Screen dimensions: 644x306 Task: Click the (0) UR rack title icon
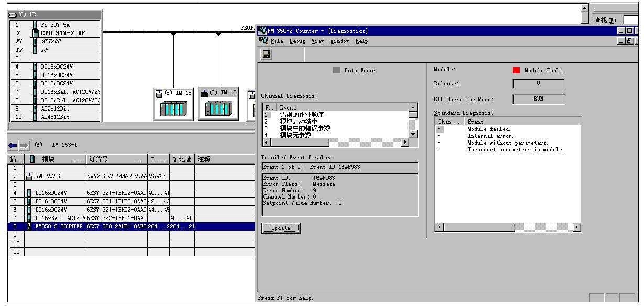[13, 14]
